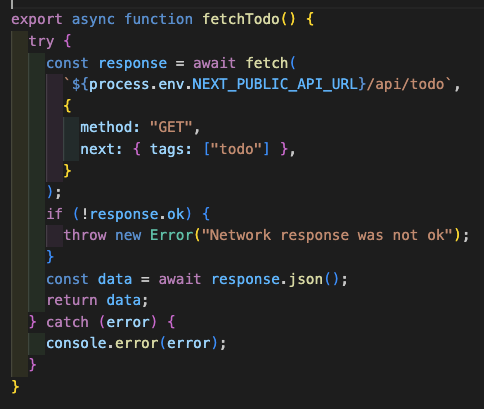The image size is (484, 409).
Task: Click the await keyword before fetch
Action: [214, 63]
